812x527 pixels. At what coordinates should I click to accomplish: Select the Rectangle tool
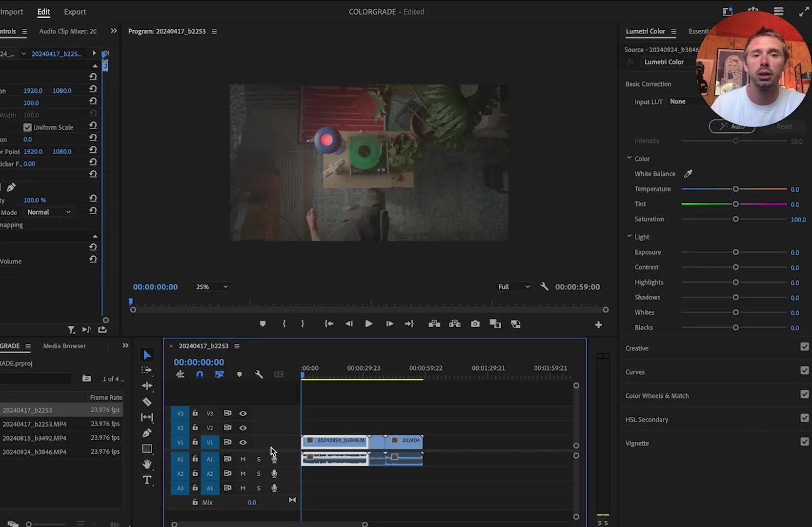click(x=147, y=448)
